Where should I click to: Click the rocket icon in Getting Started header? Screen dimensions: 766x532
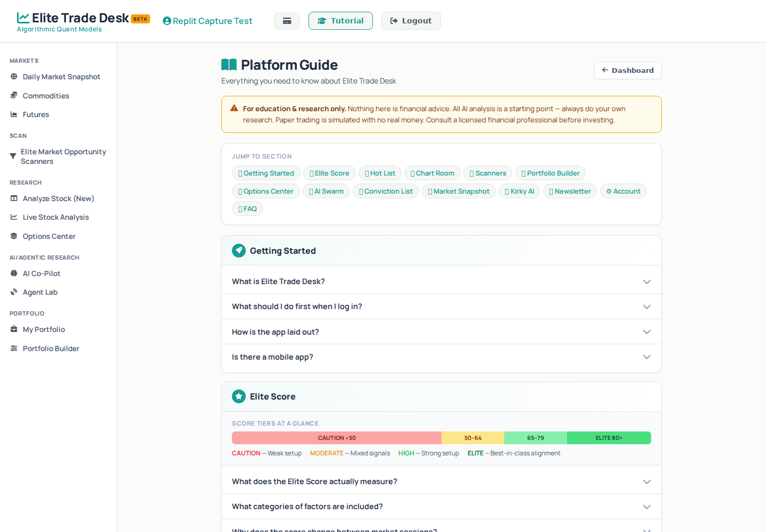pos(239,251)
